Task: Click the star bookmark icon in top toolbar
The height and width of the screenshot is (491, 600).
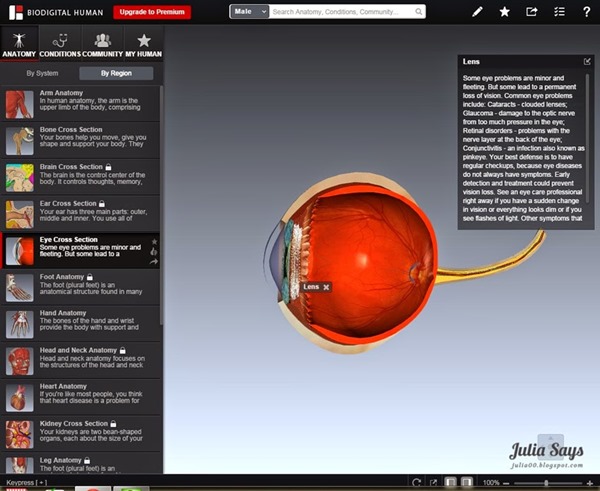Action: tap(505, 12)
